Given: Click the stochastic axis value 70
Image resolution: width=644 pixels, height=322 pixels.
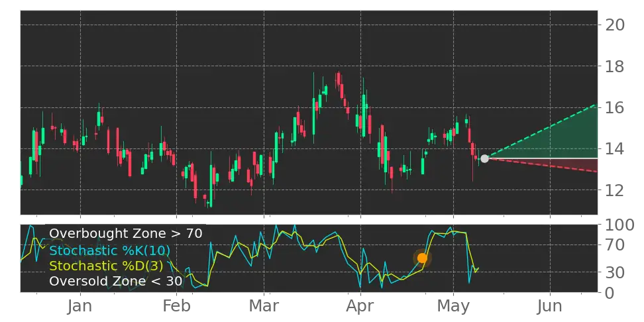Looking at the screenshot, I should [x=615, y=245].
